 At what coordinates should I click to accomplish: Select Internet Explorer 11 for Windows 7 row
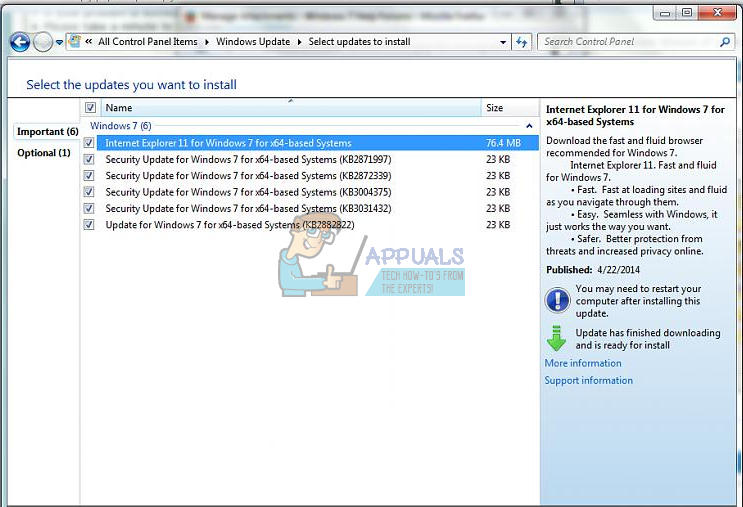[317, 143]
